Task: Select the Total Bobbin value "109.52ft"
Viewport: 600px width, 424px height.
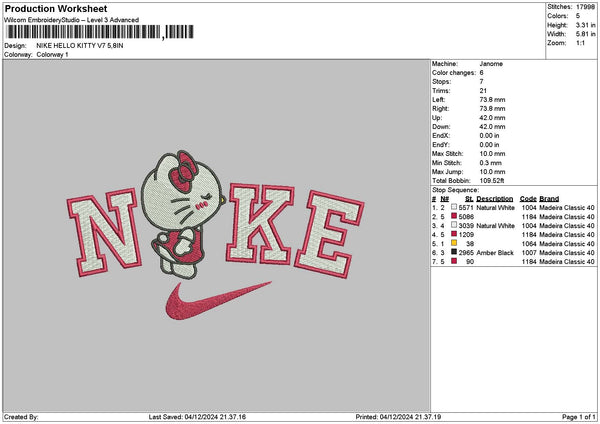Action: pos(492,181)
